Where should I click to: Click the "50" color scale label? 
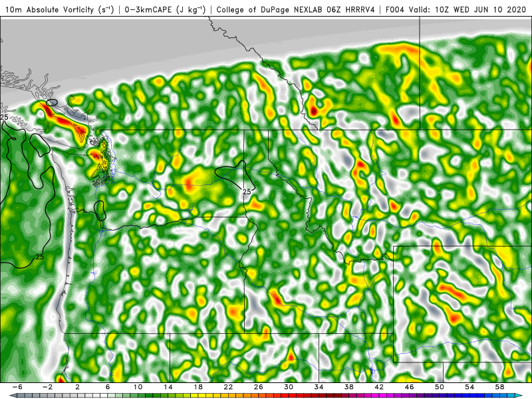click(440, 387)
